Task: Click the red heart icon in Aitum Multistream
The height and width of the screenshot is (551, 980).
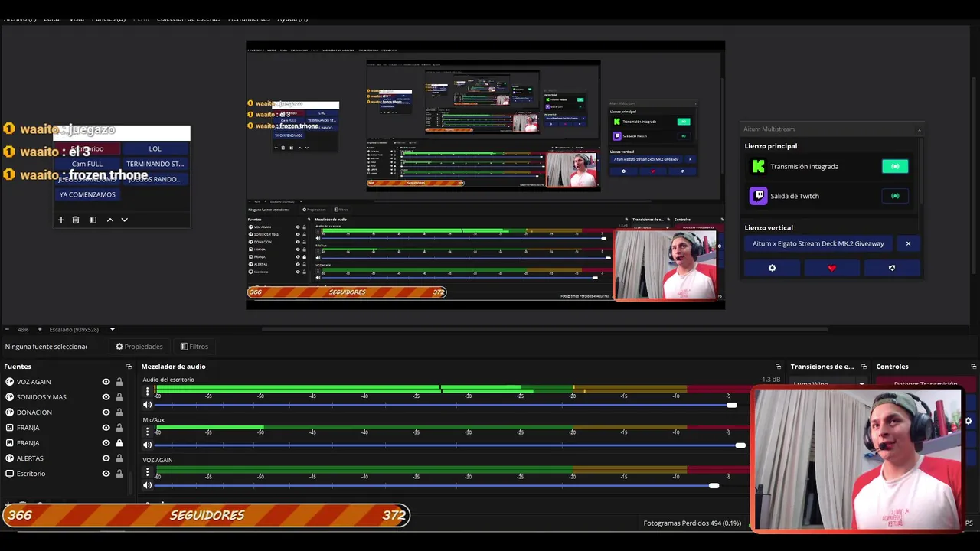Action: 831,268
